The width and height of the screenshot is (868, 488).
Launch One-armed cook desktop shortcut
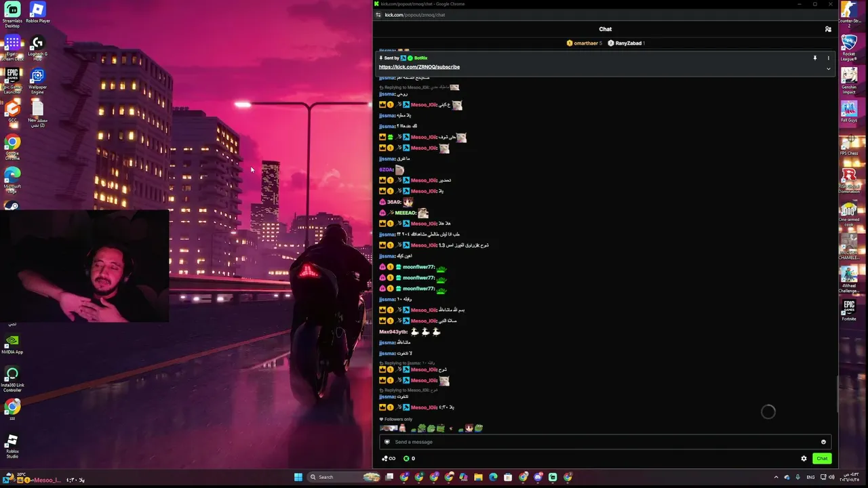849,213
